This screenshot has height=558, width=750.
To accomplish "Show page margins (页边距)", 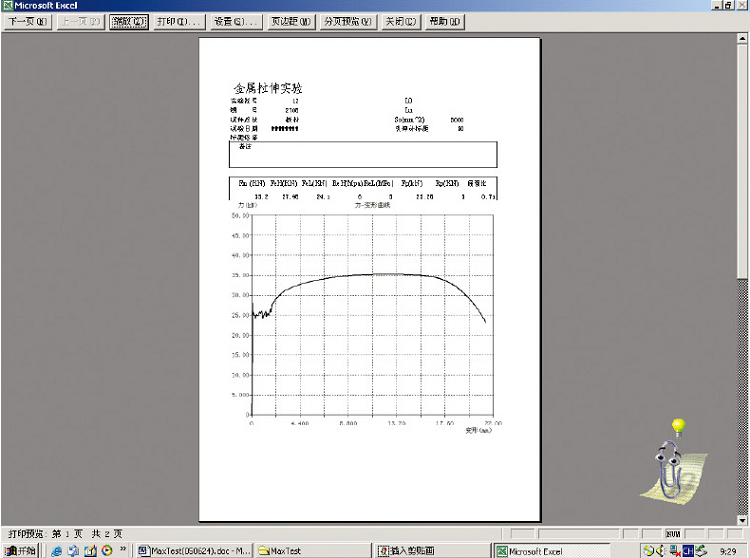I will pos(291,22).
